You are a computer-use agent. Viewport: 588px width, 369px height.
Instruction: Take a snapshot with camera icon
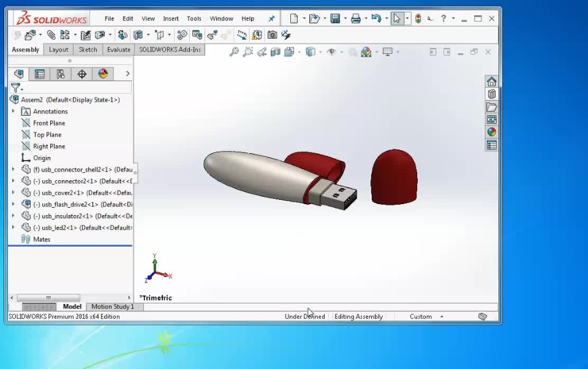(x=272, y=36)
